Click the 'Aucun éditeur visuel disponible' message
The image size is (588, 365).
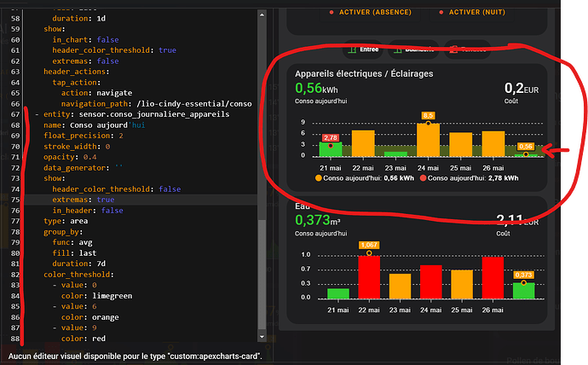(135, 356)
